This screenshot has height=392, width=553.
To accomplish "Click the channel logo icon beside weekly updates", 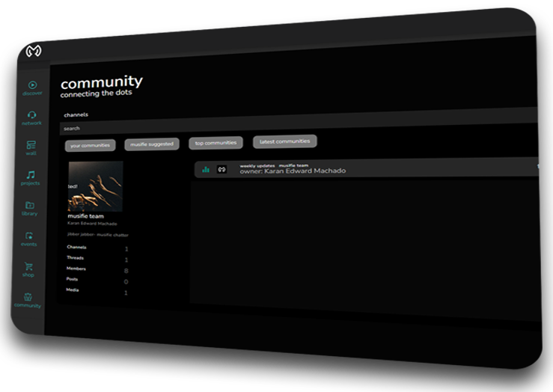I will (221, 170).
